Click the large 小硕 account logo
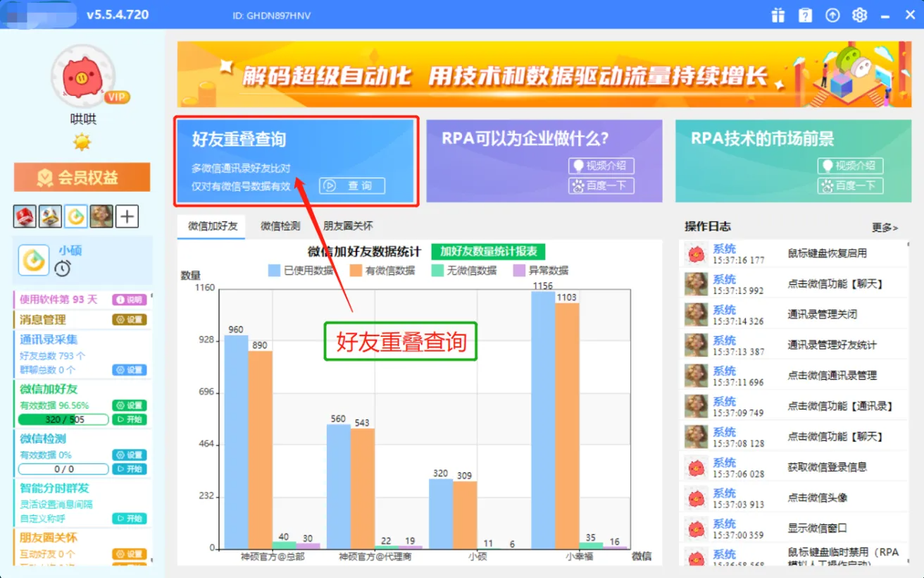 tap(33, 260)
